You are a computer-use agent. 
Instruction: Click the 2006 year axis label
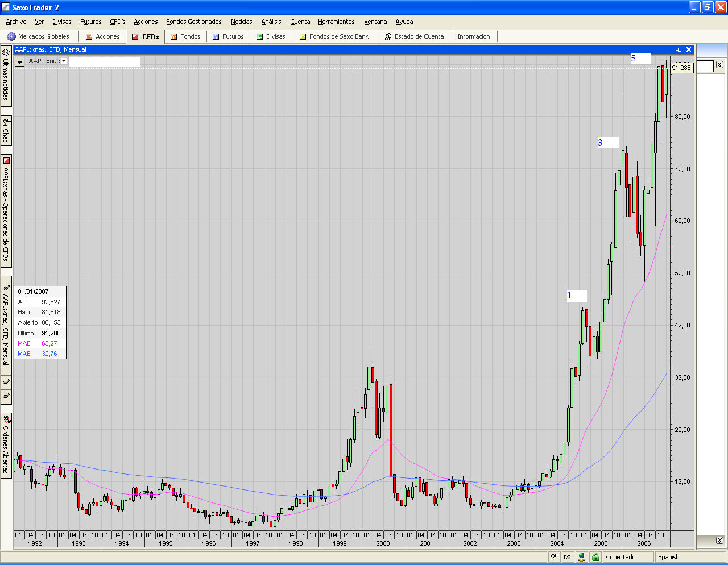tap(644, 543)
